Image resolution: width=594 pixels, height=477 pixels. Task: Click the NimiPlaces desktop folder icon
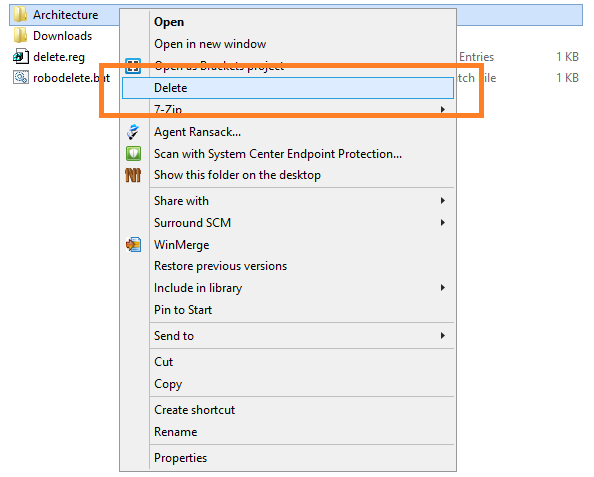133,175
